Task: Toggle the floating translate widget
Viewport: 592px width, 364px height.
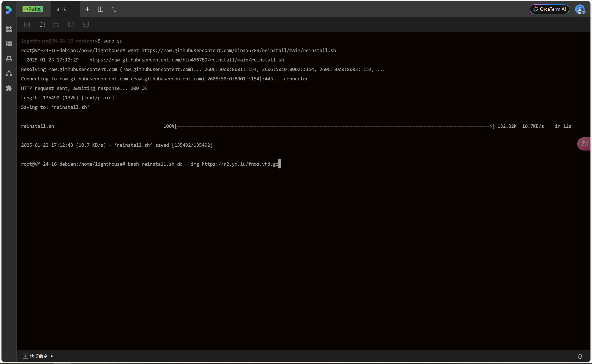Action: click(585, 144)
